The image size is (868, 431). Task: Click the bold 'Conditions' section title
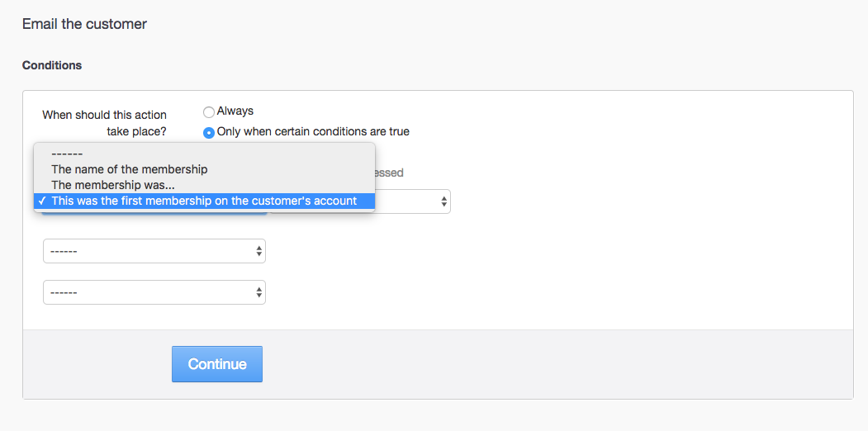pyautogui.click(x=52, y=65)
